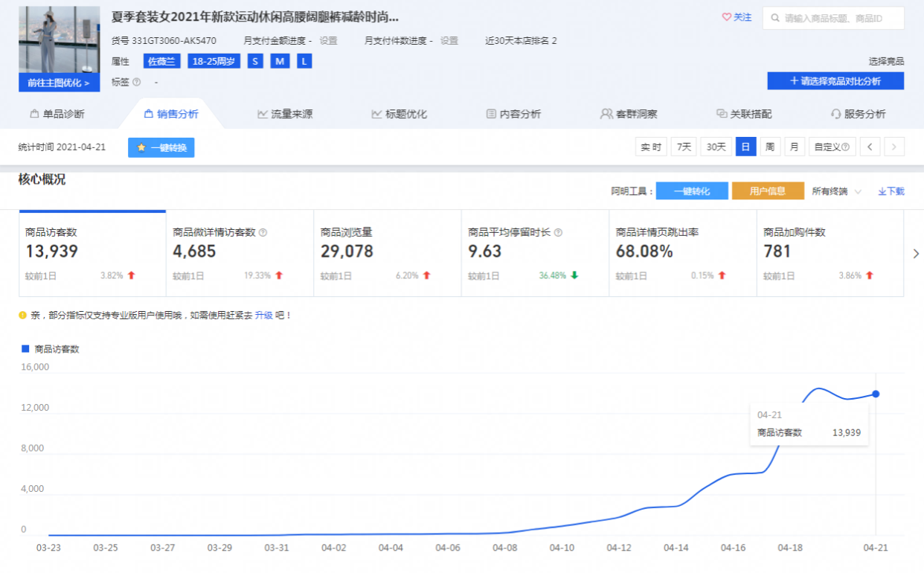Click the star icon on 一键转换 button
The width and height of the screenshot is (924, 573).
pyautogui.click(x=141, y=147)
